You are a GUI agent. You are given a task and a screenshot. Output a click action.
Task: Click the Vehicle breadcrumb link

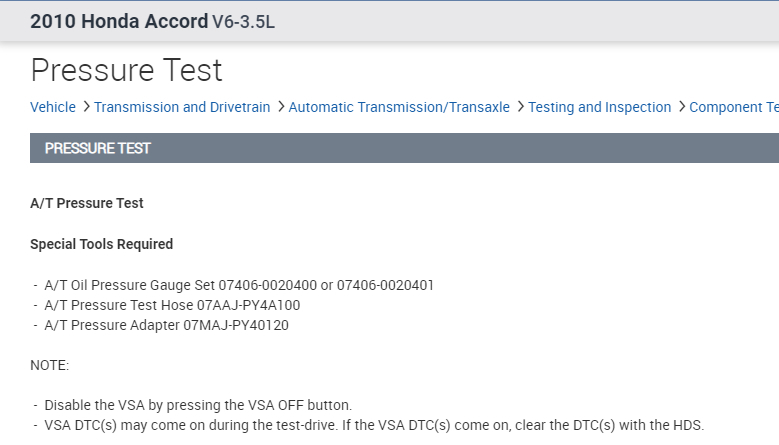click(x=53, y=107)
